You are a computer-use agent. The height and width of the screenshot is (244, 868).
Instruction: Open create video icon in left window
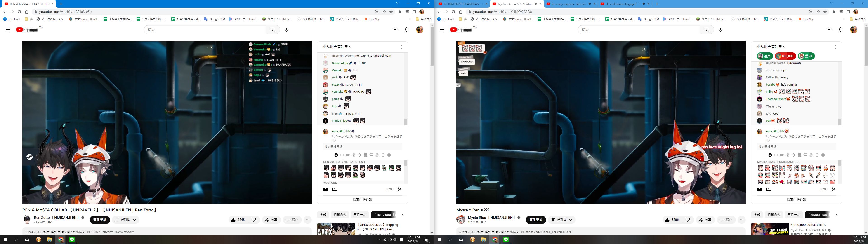pyautogui.click(x=396, y=30)
